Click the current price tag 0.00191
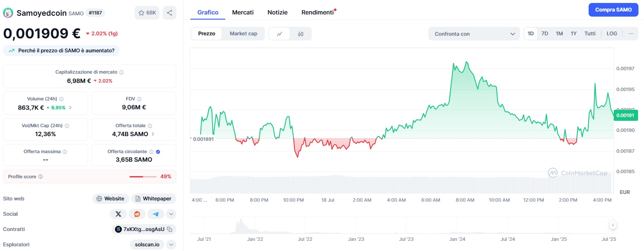Viewport: 644px width, 251px height. click(626, 115)
